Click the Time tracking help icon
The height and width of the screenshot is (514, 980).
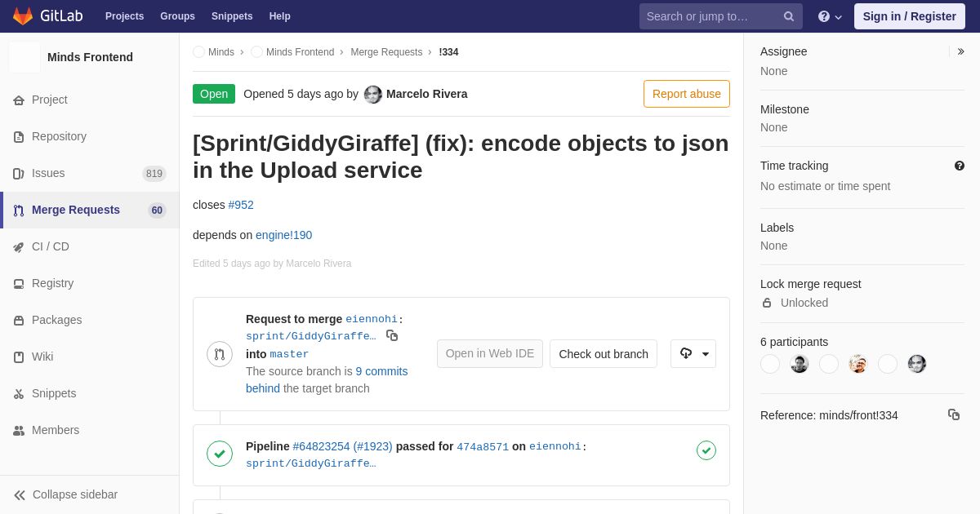pyautogui.click(x=960, y=166)
